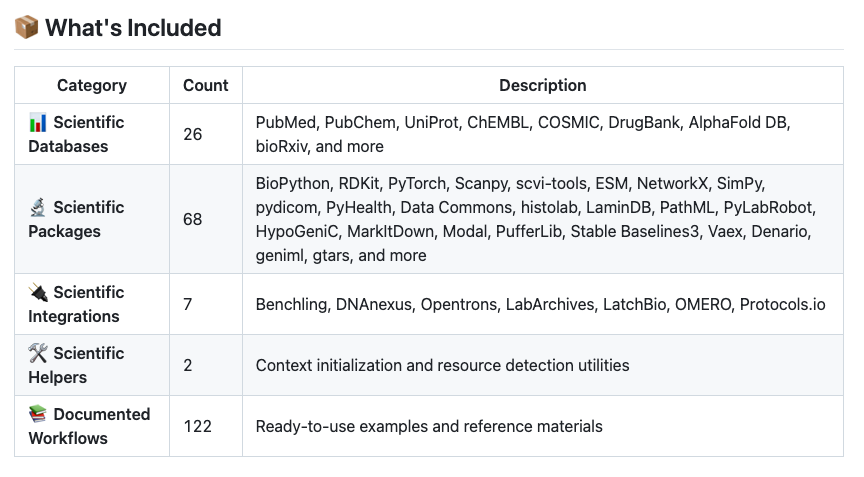Click the "Context initialization" description text
The width and height of the screenshot is (864, 477).
tap(442, 365)
